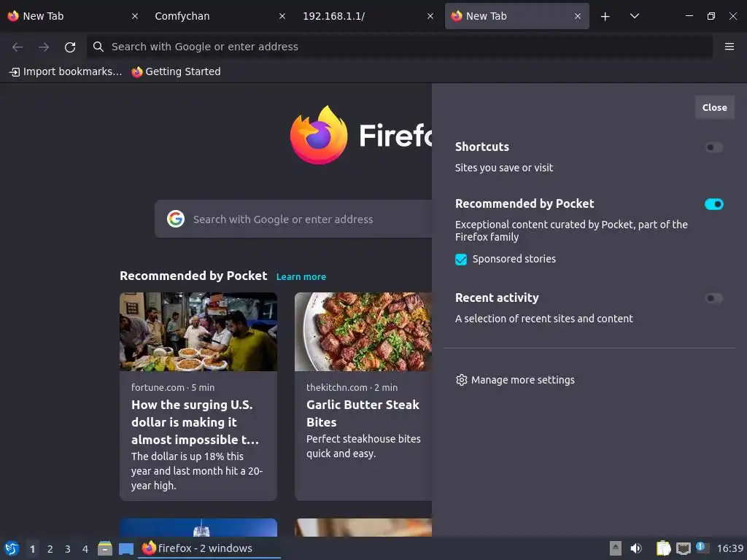Go forward using the forward arrow

pos(44,47)
